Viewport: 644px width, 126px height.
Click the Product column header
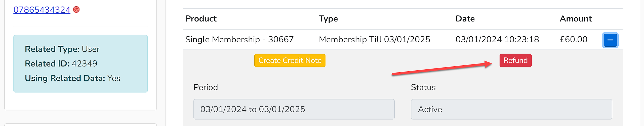[201, 19]
